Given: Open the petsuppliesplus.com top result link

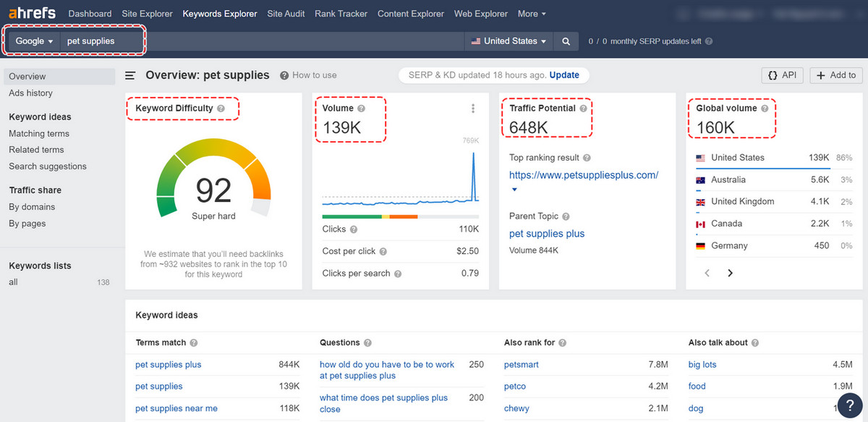Looking at the screenshot, I should [x=584, y=175].
